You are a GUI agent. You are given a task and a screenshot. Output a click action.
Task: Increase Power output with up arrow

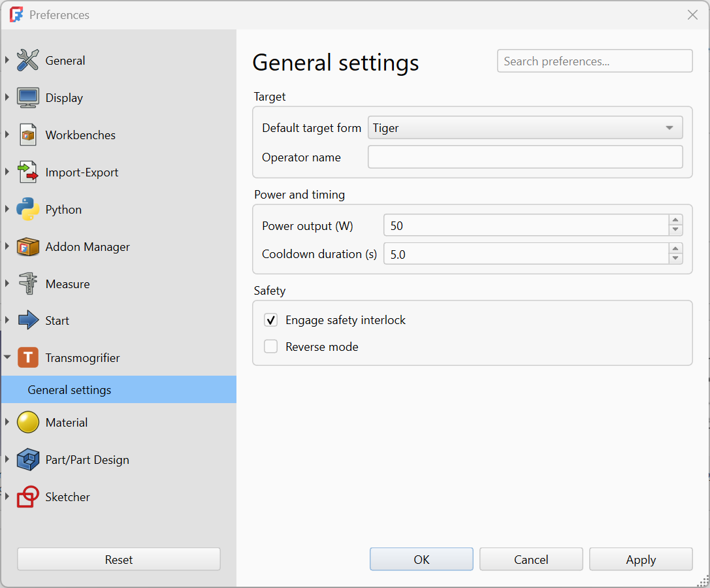[675, 220]
